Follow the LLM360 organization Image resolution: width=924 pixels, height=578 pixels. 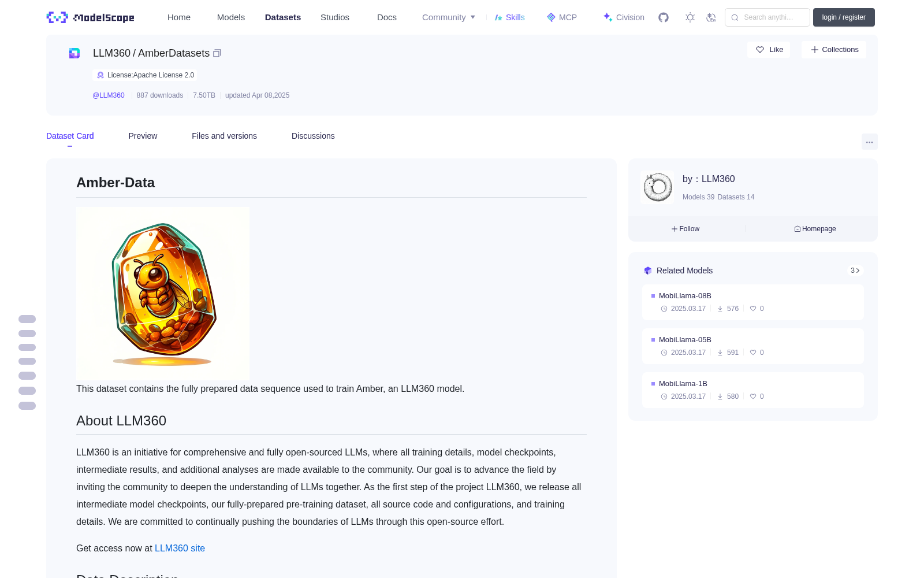pyautogui.click(x=685, y=229)
